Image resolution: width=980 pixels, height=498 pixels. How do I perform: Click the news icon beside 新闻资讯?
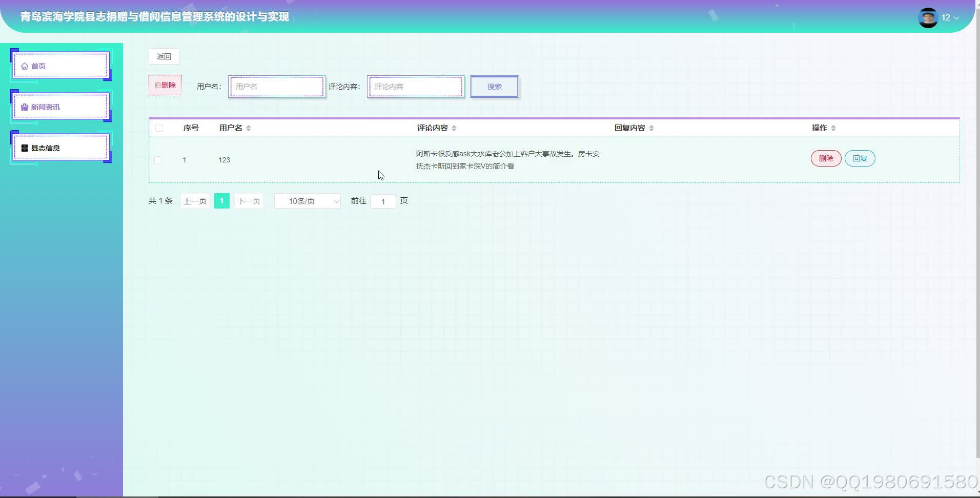[24, 107]
